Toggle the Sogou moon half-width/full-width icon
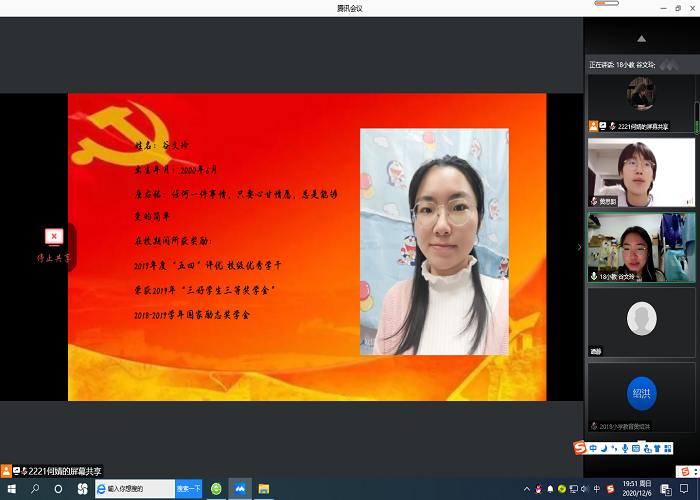 [606, 447]
